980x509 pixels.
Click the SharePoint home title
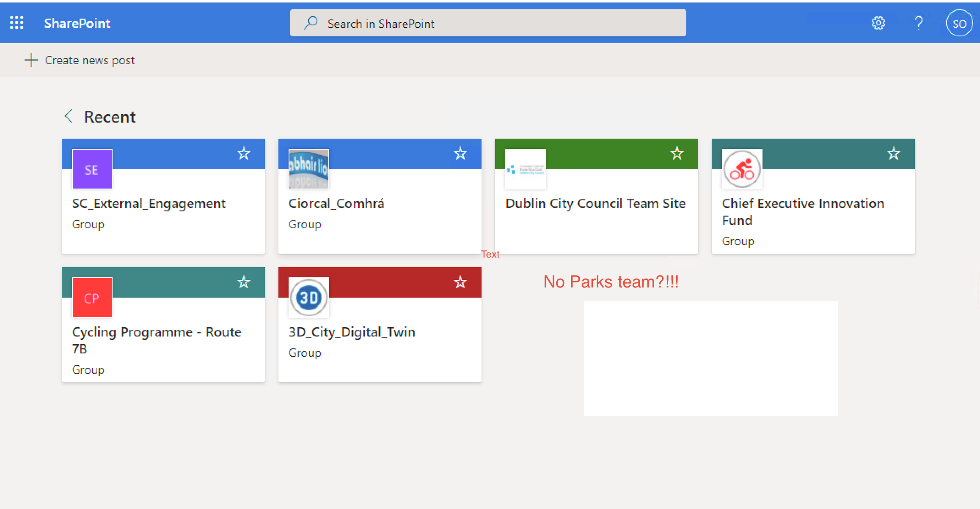coord(77,23)
